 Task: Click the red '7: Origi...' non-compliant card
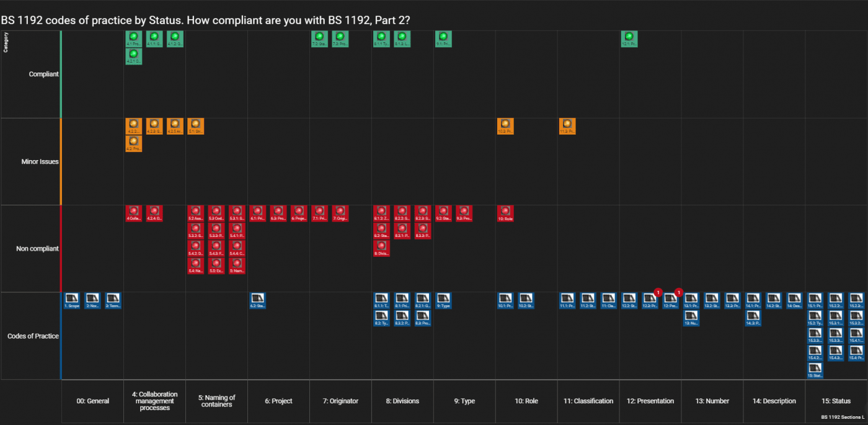point(340,213)
